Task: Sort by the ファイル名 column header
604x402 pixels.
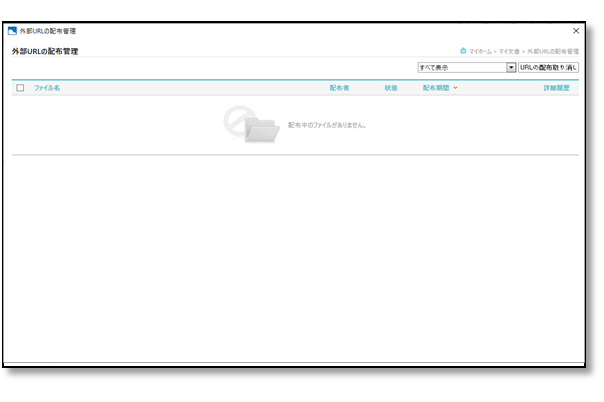Action: coord(47,88)
